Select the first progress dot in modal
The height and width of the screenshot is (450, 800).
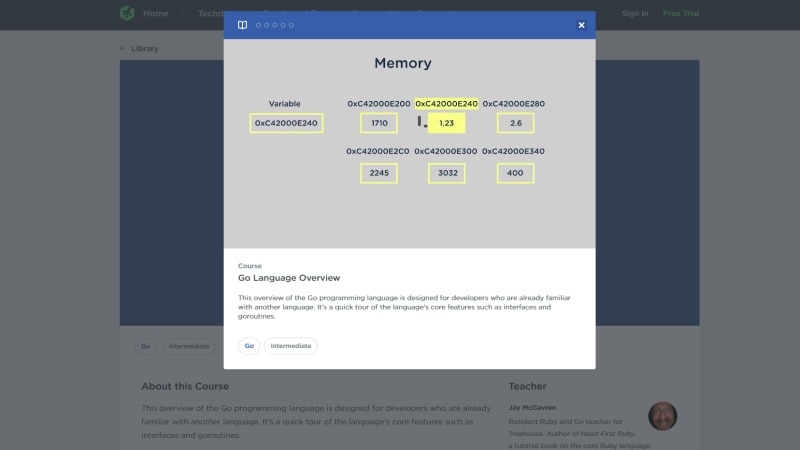[x=258, y=25]
